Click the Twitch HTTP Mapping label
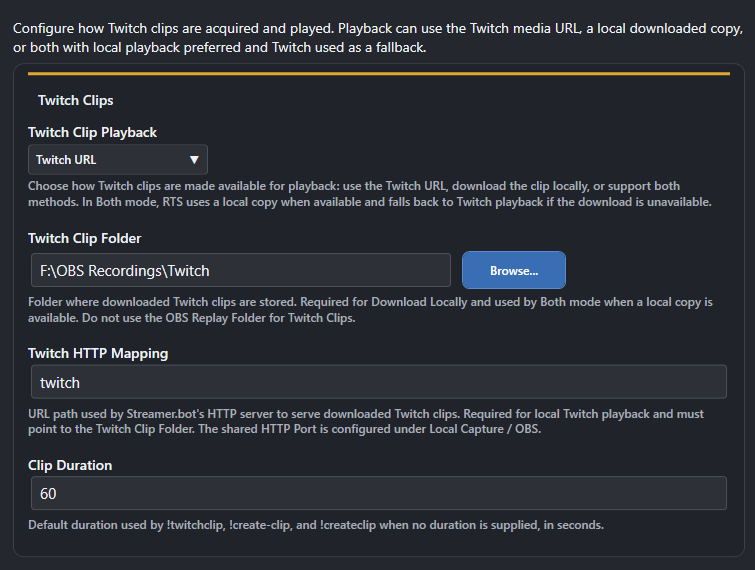The height and width of the screenshot is (570, 755). (98, 353)
